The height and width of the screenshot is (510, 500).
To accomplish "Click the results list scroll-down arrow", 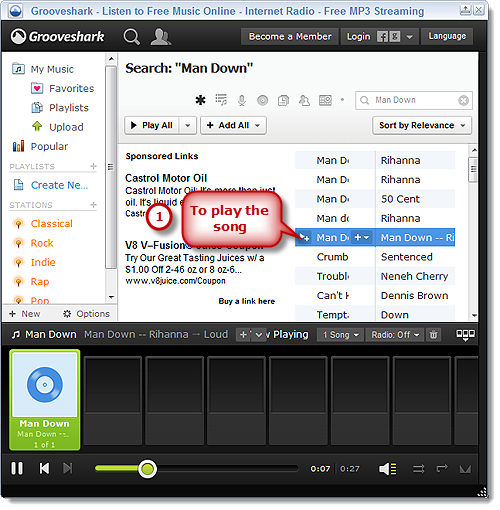I will 474,315.
